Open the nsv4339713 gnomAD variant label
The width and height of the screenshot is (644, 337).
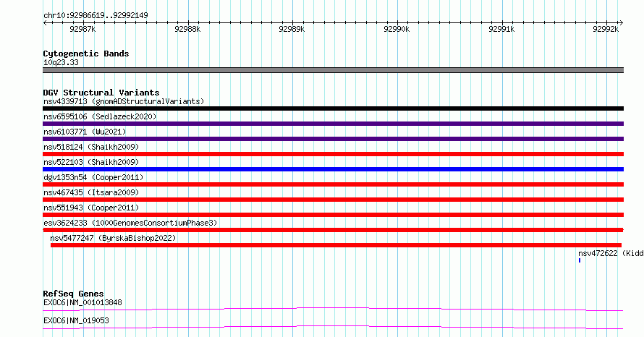click(124, 101)
